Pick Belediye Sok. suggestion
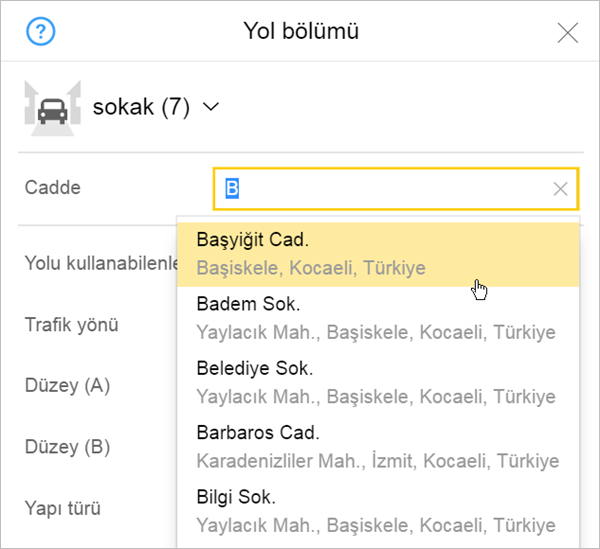The image size is (600, 549). pos(378,383)
